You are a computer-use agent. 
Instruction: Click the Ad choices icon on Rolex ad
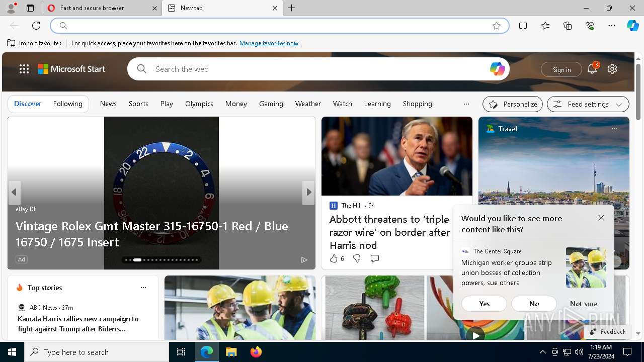tap(304, 259)
